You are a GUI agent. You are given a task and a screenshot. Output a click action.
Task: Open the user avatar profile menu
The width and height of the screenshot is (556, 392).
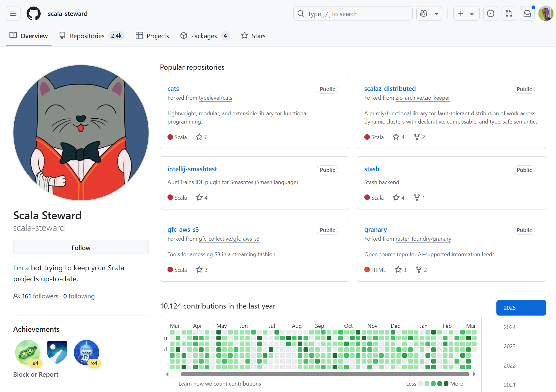[546, 13]
